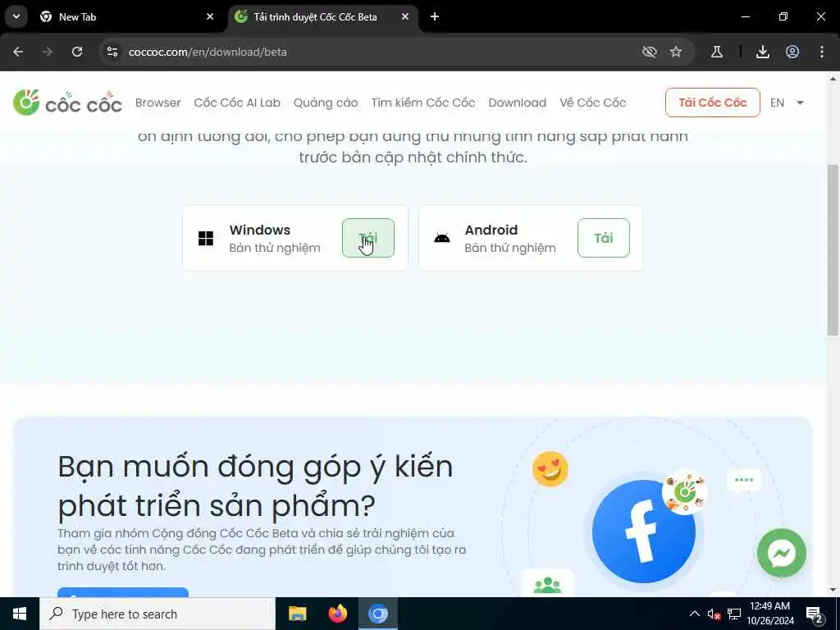
Task: Click the Android robot icon
Action: tap(441, 238)
